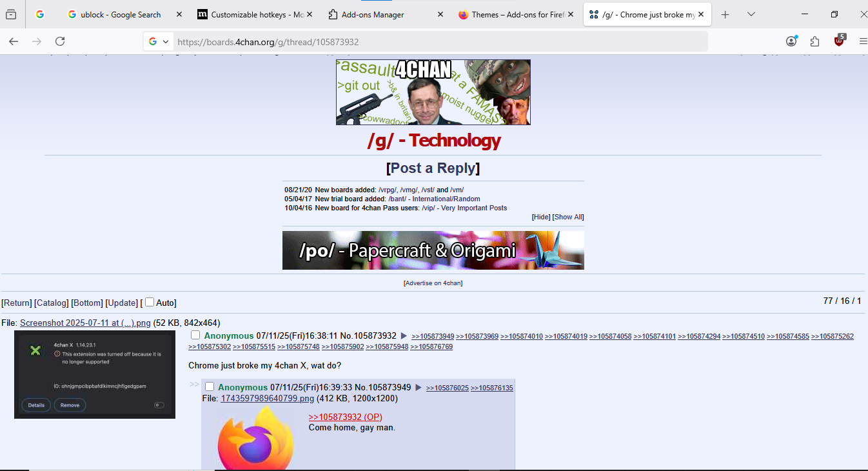
Task: Open the extensions puzzle icon
Action: coord(814,41)
